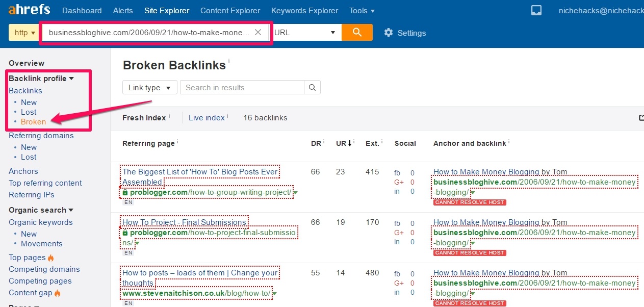
Task: Click the info icon beside Referring page header
Action: [x=178, y=141]
